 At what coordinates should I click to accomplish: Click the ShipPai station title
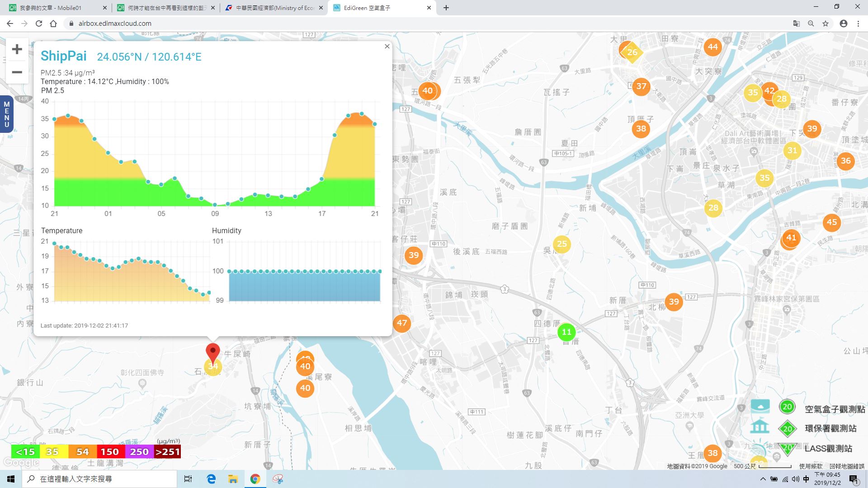64,56
